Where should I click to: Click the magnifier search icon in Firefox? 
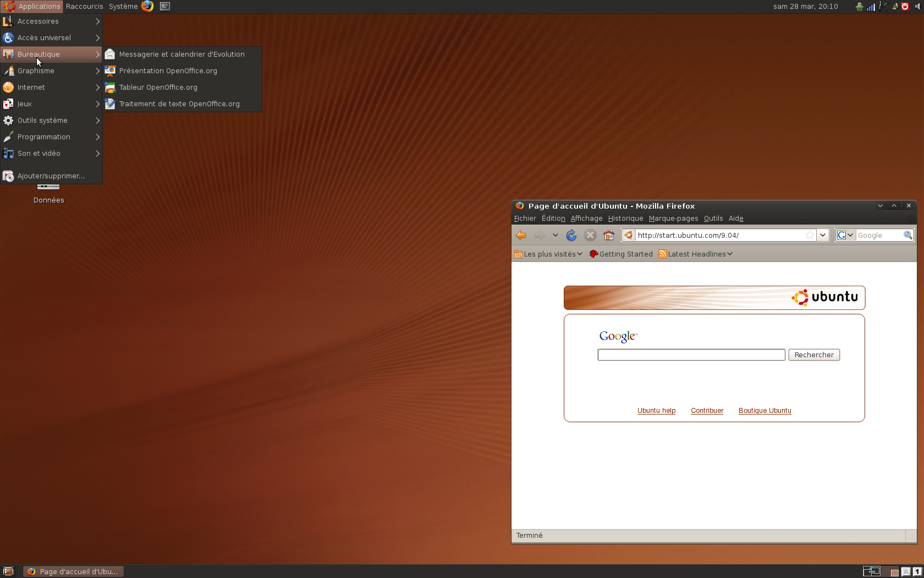pos(908,235)
